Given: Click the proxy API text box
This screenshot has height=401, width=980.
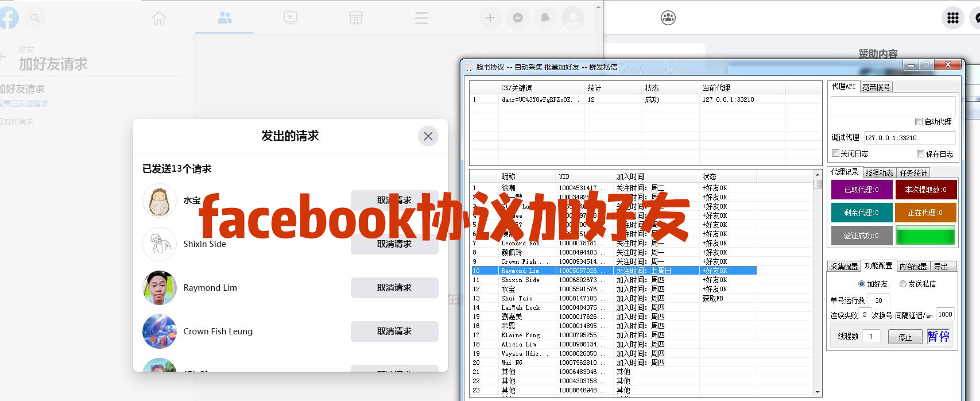Looking at the screenshot, I should [893, 106].
